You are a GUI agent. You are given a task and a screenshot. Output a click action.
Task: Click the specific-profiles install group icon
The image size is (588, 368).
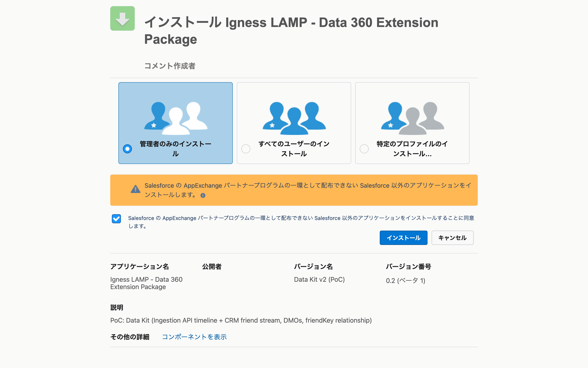pos(412,118)
